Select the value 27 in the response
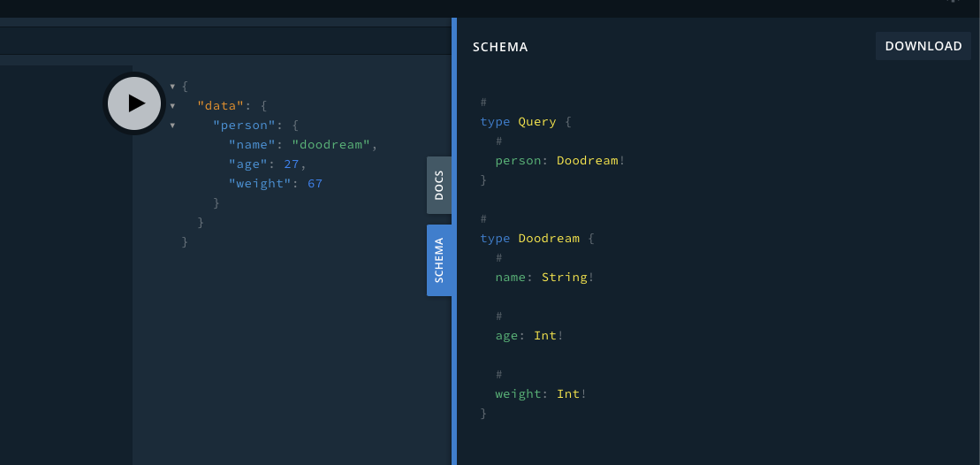This screenshot has width=980, height=465. [292, 164]
